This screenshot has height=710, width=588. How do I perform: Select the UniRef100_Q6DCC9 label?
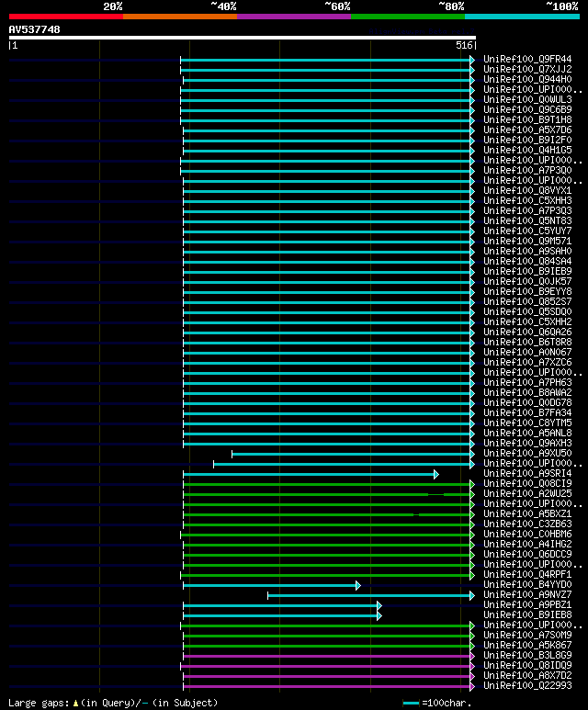[x=527, y=554]
